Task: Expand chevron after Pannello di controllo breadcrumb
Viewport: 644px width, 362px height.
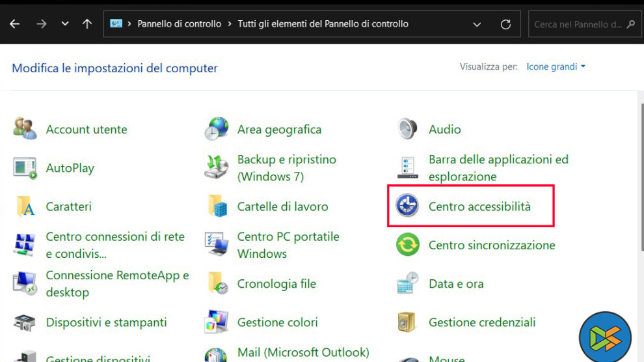Action: [230, 24]
